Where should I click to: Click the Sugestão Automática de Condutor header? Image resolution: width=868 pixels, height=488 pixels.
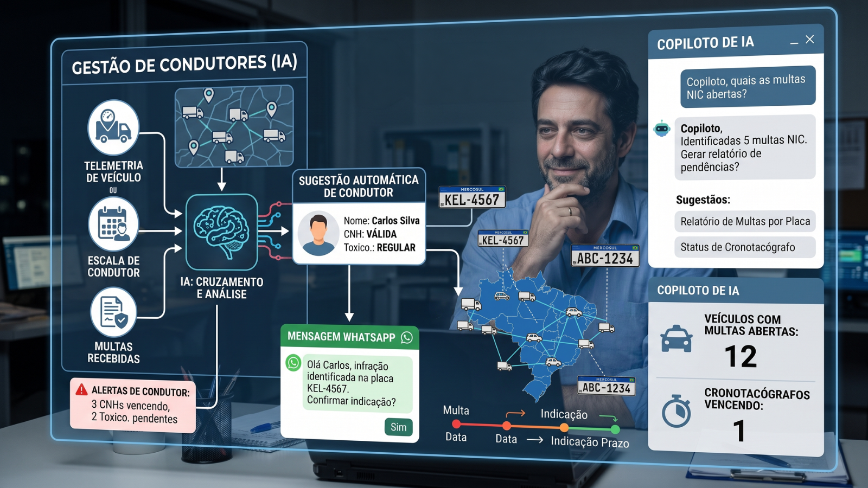click(x=359, y=186)
